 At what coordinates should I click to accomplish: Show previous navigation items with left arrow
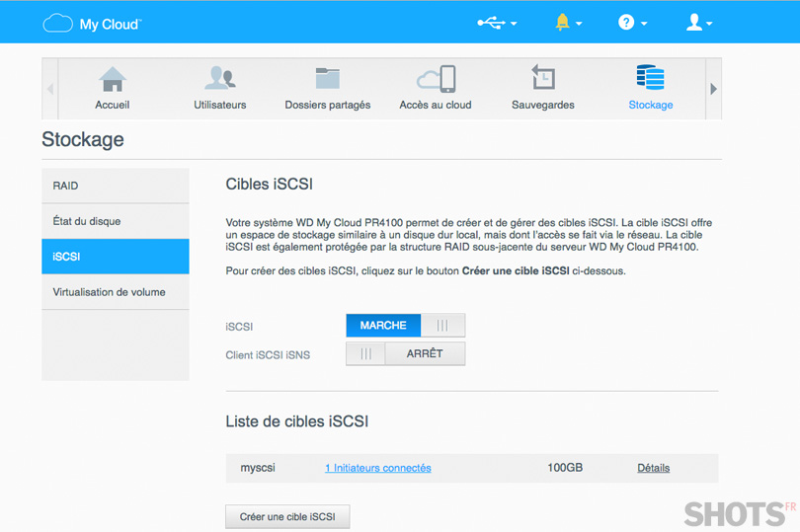[50, 89]
